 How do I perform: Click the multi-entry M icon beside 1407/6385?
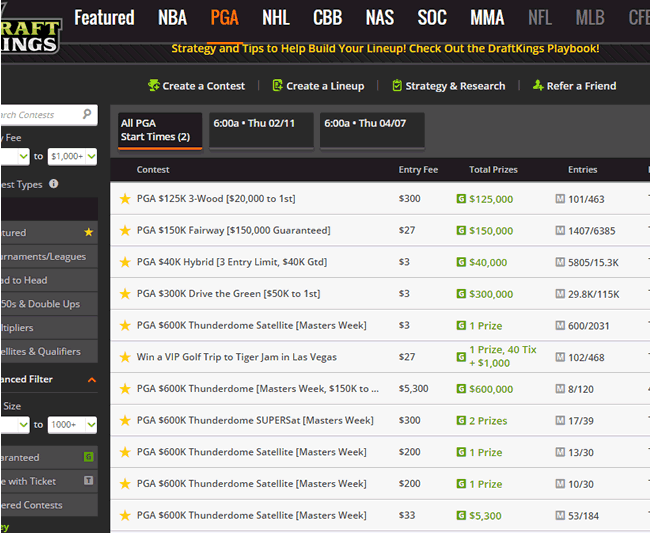click(560, 230)
